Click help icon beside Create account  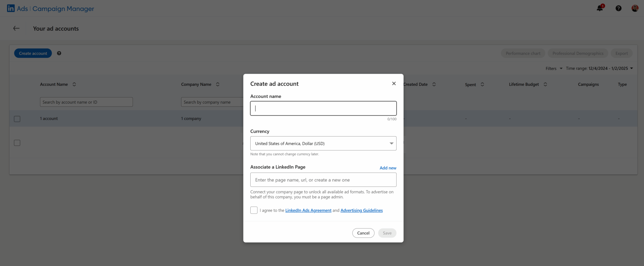coord(59,53)
